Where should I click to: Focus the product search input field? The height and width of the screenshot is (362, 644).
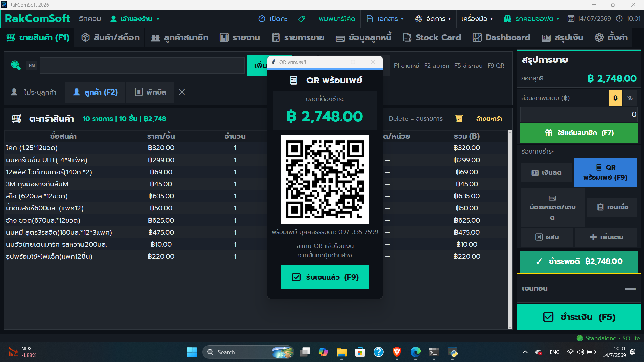pos(142,65)
